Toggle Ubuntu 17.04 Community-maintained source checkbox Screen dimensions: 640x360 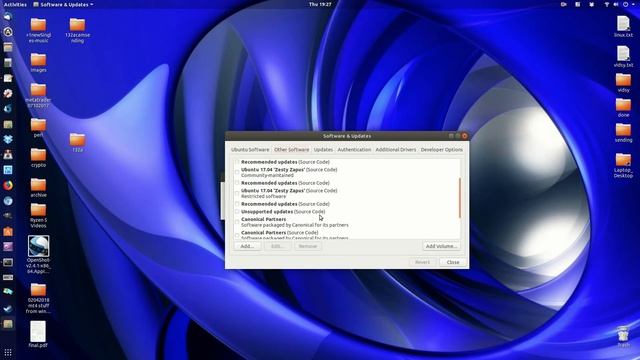click(x=237, y=172)
